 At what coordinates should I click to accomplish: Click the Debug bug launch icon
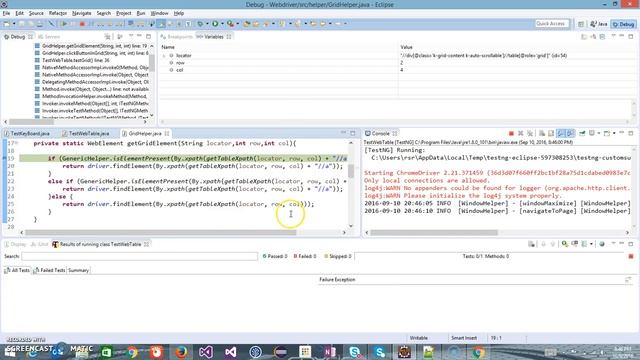coord(200,24)
